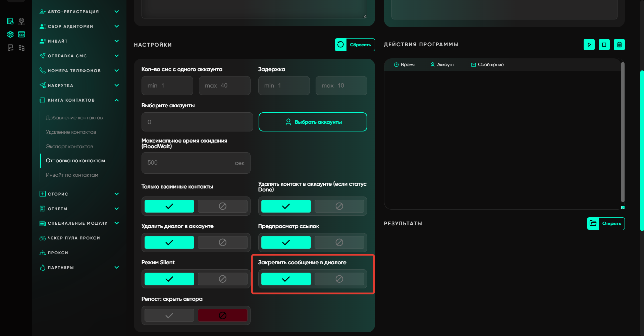Image resolution: width=644 pixels, height=336 pixels.
Task: Enable Репост: скрыть автора checkmark
Action: tap(169, 315)
